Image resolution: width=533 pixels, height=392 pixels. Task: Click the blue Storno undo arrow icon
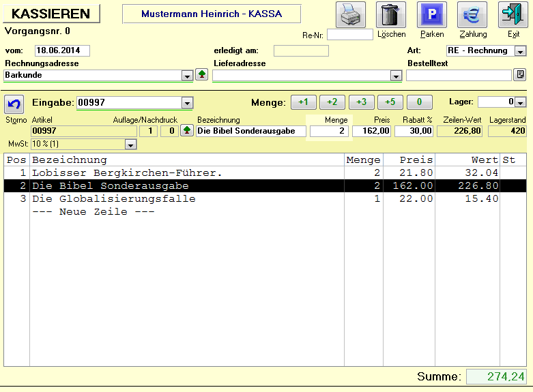tap(14, 104)
